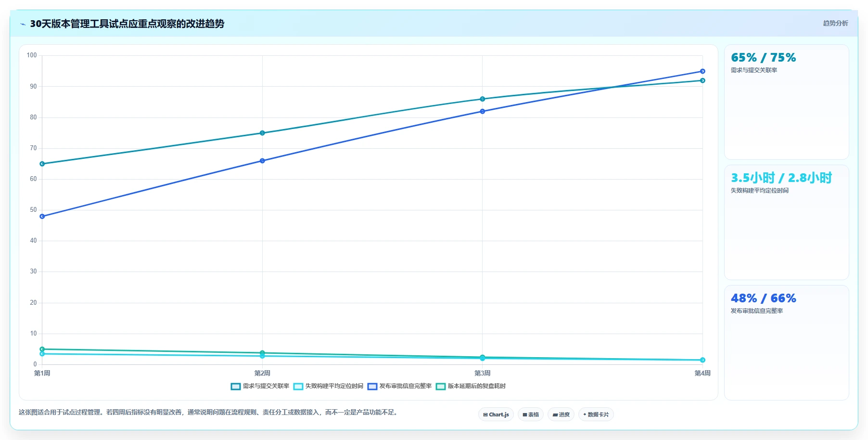This screenshot has width=868, height=440.
Task: Click 失败构建平均定位时间 label in second card
Action: pyautogui.click(x=760, y=191)
